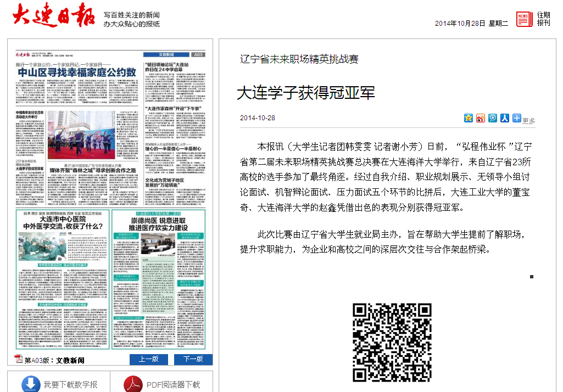This screenshot has height=392, width=563.
Task: Click the red Adobe PDF reader icon
Action: pos(133,384)
